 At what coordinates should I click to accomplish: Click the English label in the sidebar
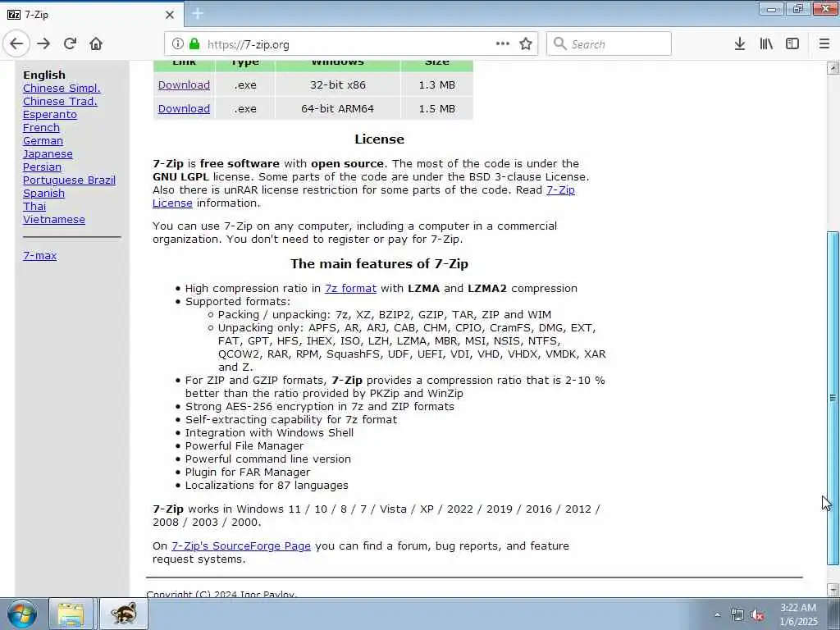(44, 75)
